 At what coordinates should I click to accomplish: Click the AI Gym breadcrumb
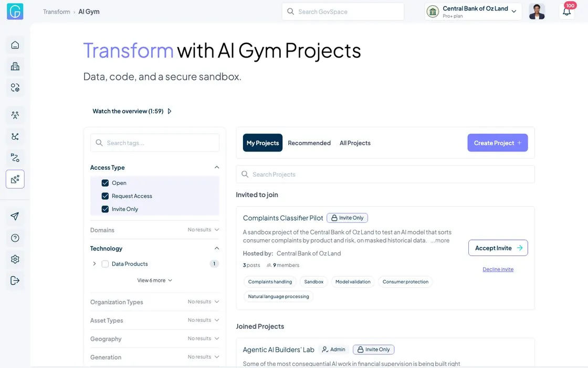(x=89, y=12)
